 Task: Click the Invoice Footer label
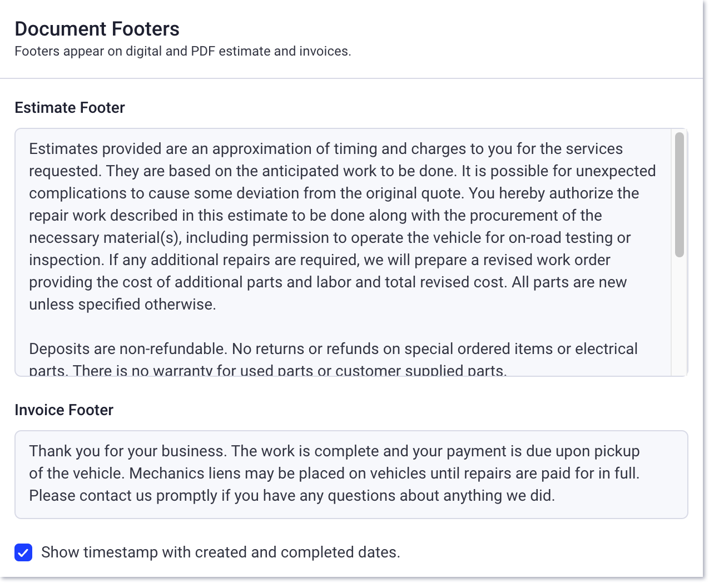coord(63,410)
